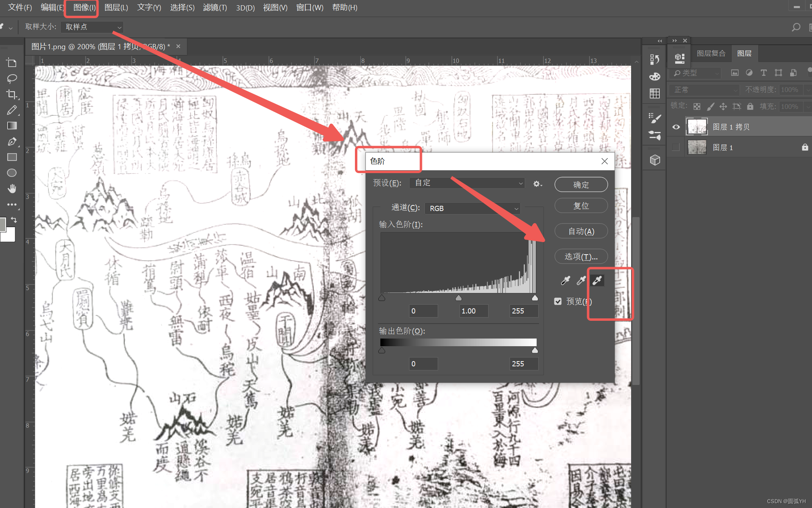Viewport: 812px width, 508px height.
Task: Click the 自动 auto levels button
Action: [581, 231]
